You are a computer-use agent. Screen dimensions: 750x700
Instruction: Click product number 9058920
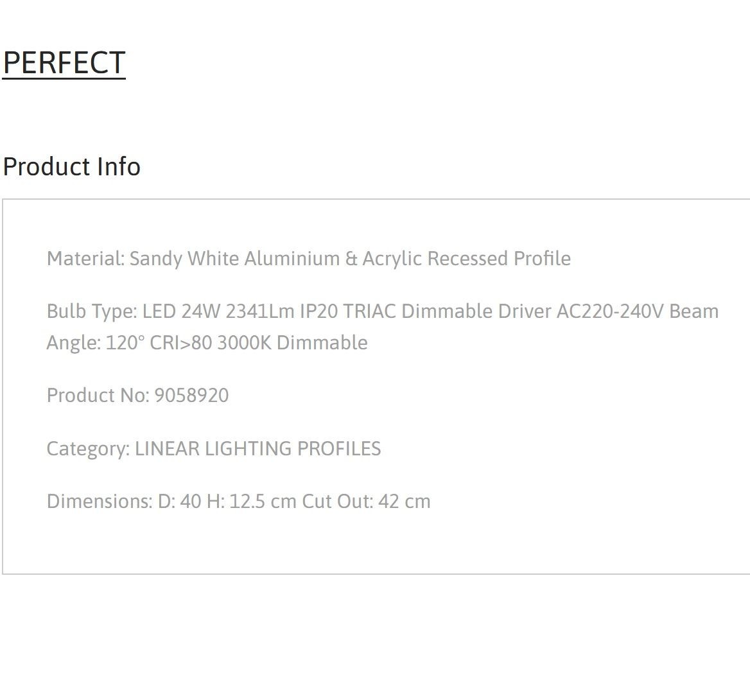tap(191, 396)
